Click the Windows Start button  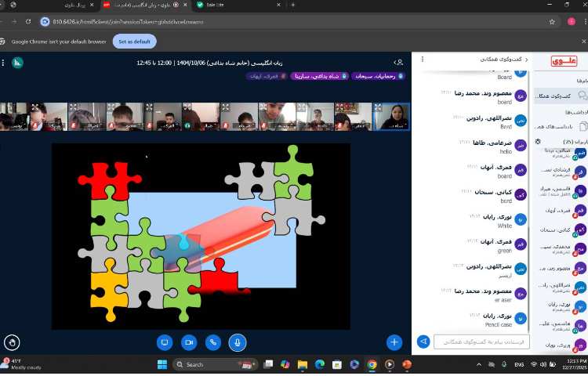pyautogui.click(x=162, y=364)
